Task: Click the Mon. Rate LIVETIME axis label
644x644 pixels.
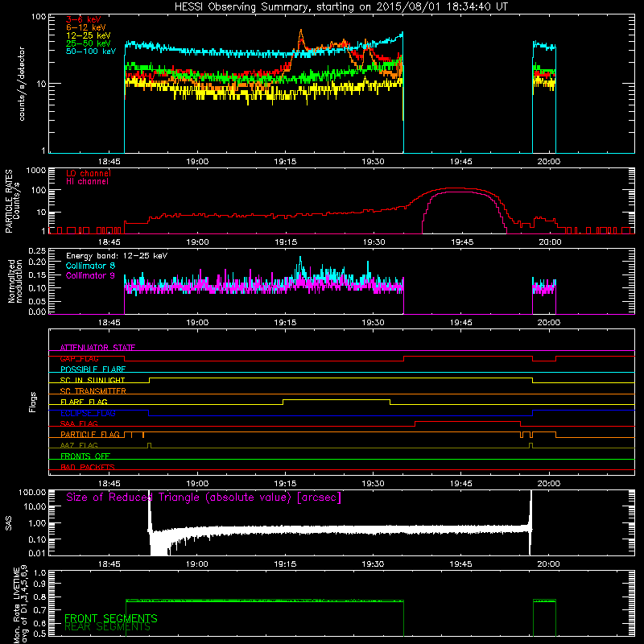Action: [x=21, y=605]
